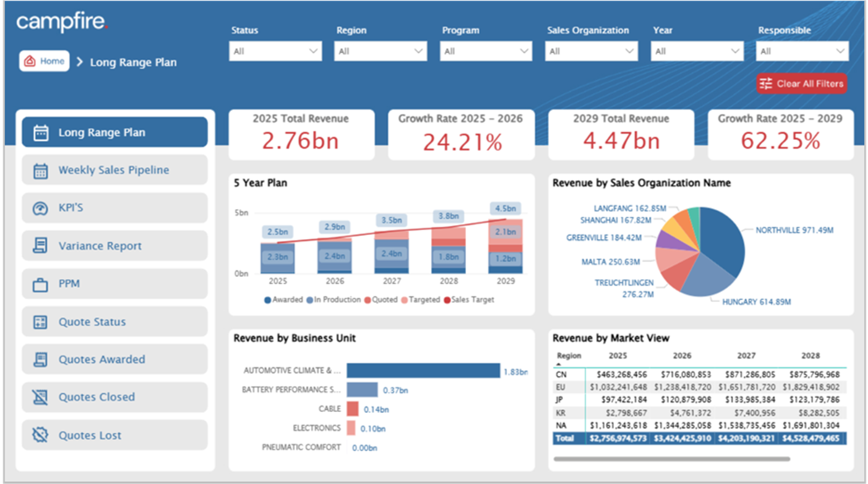Go to the Weekly Sales Pipeline page
Viewport: 868px width, 484px height.
point(115,170)
